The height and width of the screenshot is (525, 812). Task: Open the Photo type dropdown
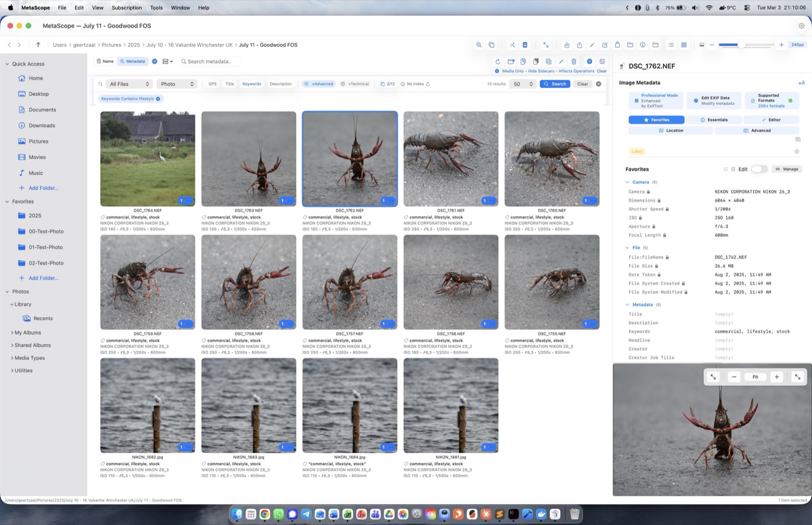pyautogui.click(x=177, y=84)
